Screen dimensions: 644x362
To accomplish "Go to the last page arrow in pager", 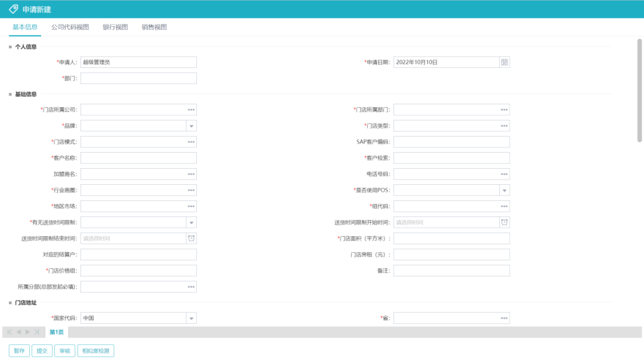I will coord(37,332).
